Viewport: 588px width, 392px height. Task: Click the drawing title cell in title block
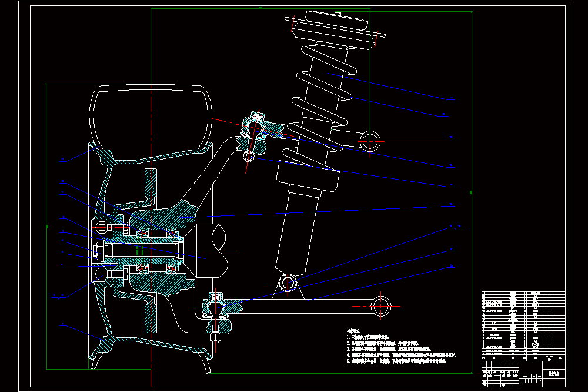[x=554, y=374]
